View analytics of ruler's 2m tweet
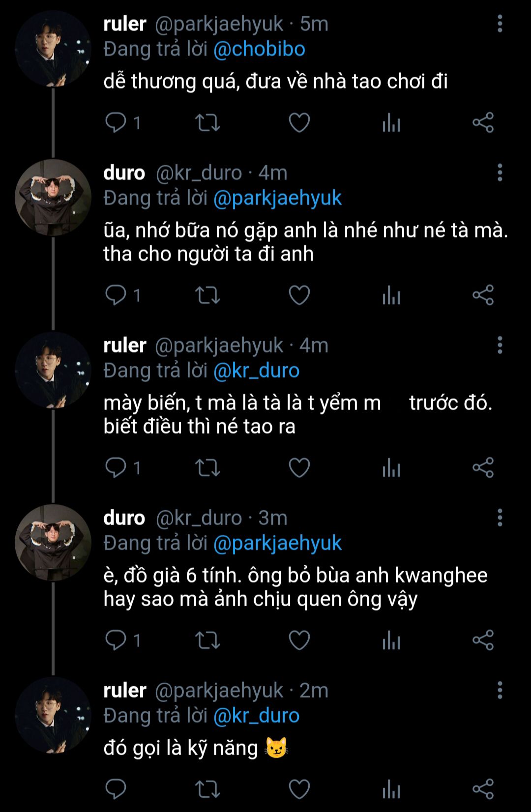531x812 pixels. 391,789
